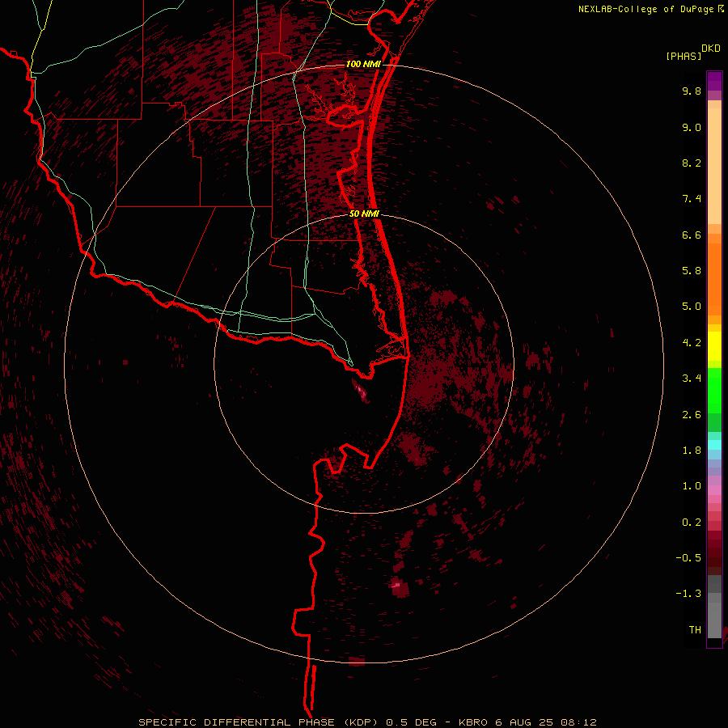The height and width of the screenshot is (728, 728).
Task: Click the product caption with KBRO timestamp
Action: tap(367, 722)
